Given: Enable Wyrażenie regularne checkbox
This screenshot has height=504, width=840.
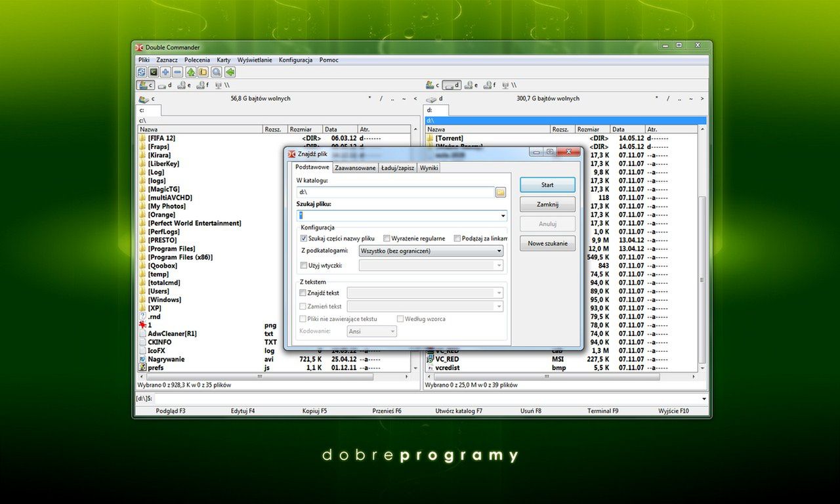Looking at the screenshot, I should [387, 238].
